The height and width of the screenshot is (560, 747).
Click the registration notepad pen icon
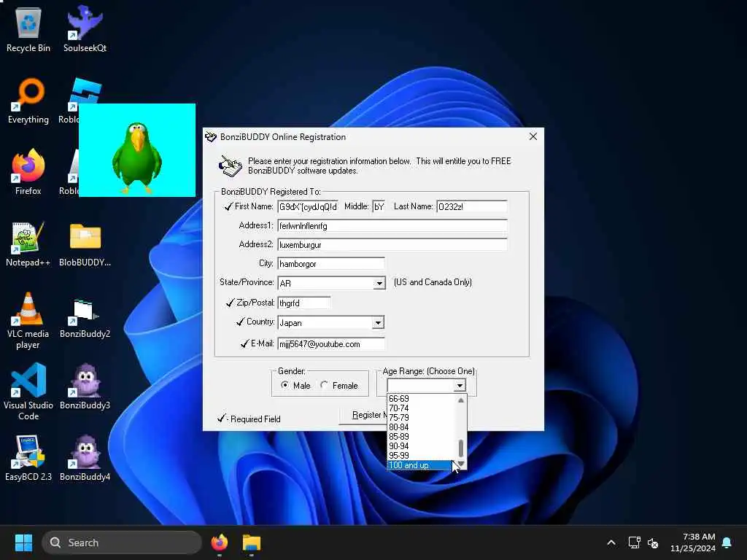tap(230, 166)
